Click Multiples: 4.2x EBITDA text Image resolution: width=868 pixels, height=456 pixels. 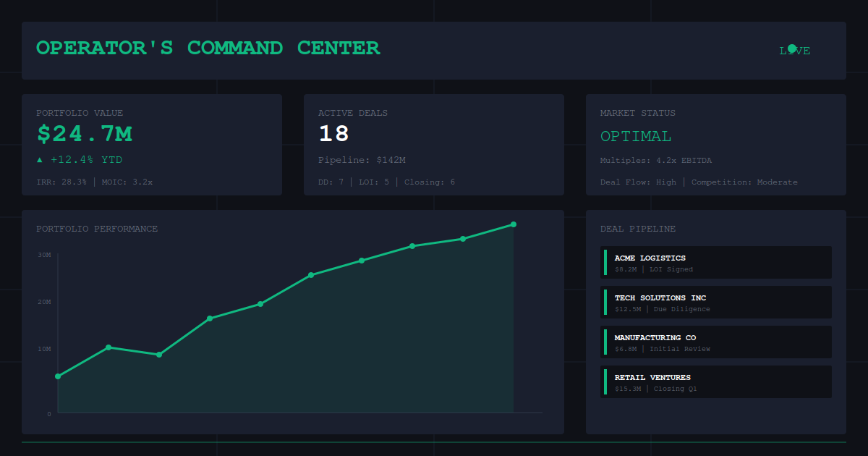(656, 160)
